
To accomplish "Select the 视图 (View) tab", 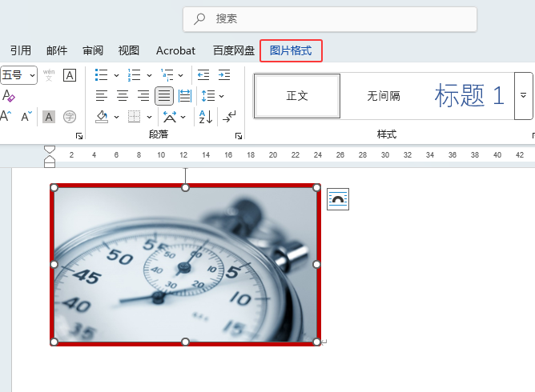I will pyautogui.click(x=129, y=50).
